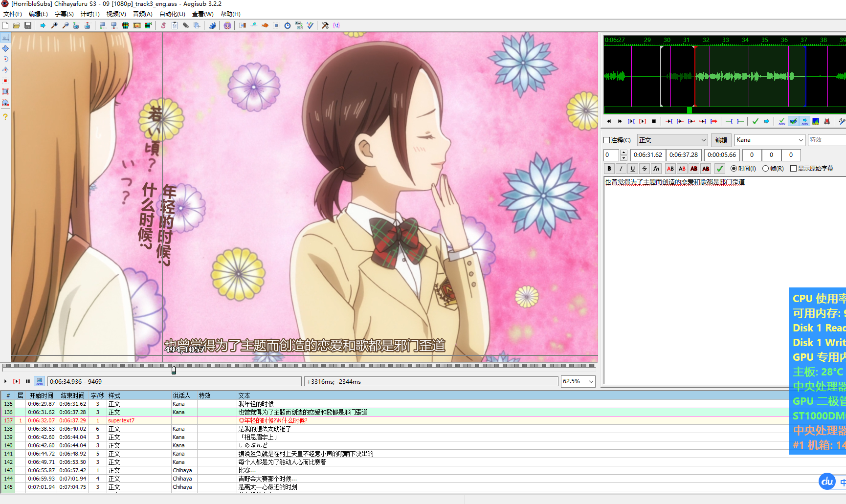The height and width of the screenshot is (504, 846).
Task: Open script properties (clipboard icon)
Action: (x=174, y=25)
